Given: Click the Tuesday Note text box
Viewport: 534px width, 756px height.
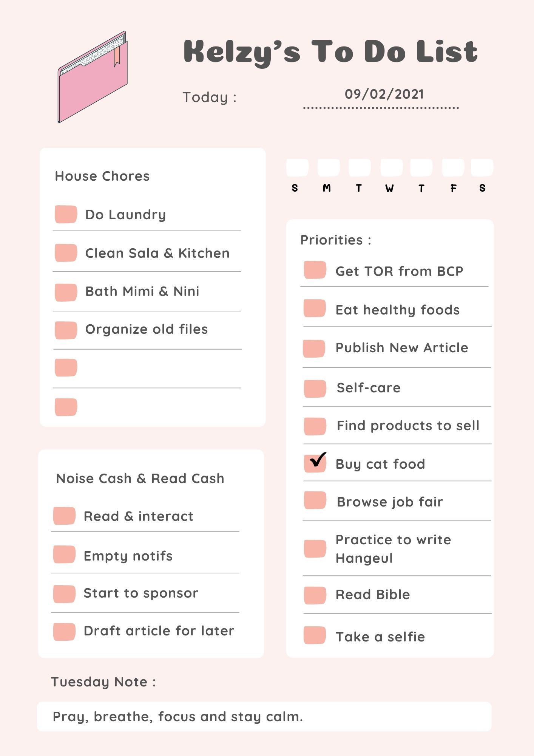Looking at the screenshot, I should pos(264,717).
